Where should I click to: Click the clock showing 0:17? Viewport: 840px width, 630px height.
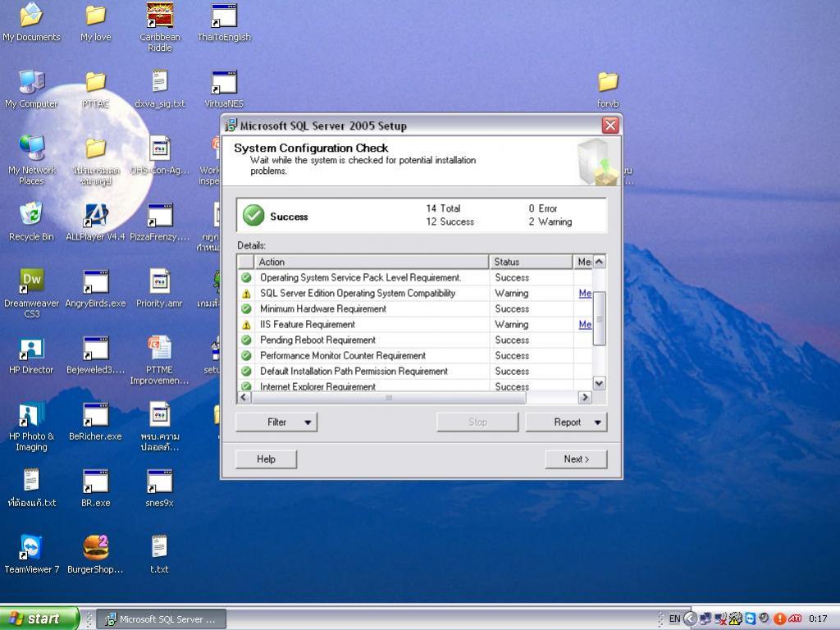[x=818, y=619]
